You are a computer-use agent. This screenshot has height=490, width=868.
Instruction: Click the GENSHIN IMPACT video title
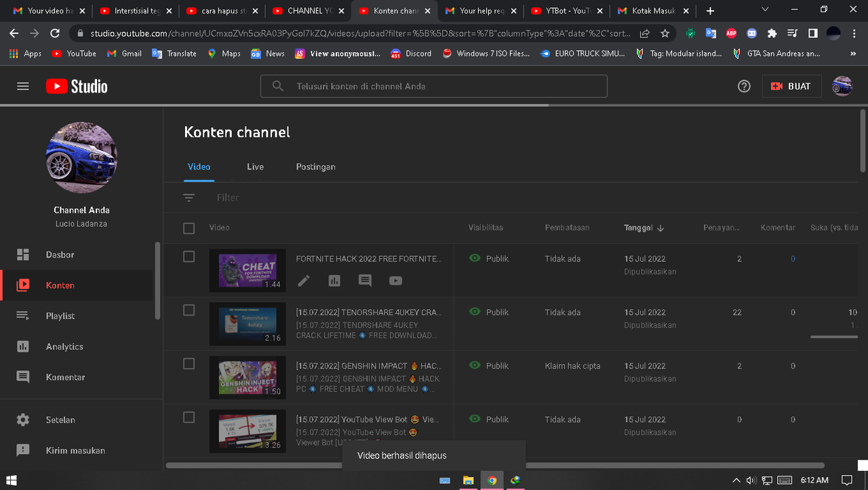point(369,366)
